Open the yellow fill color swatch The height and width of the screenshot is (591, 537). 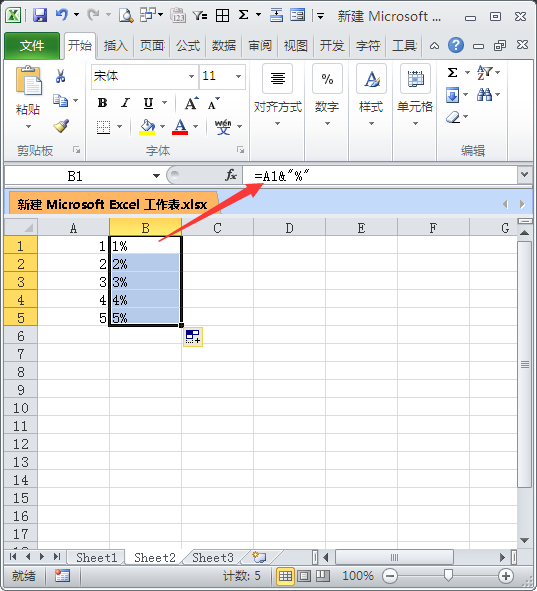(x=147, y=127)
